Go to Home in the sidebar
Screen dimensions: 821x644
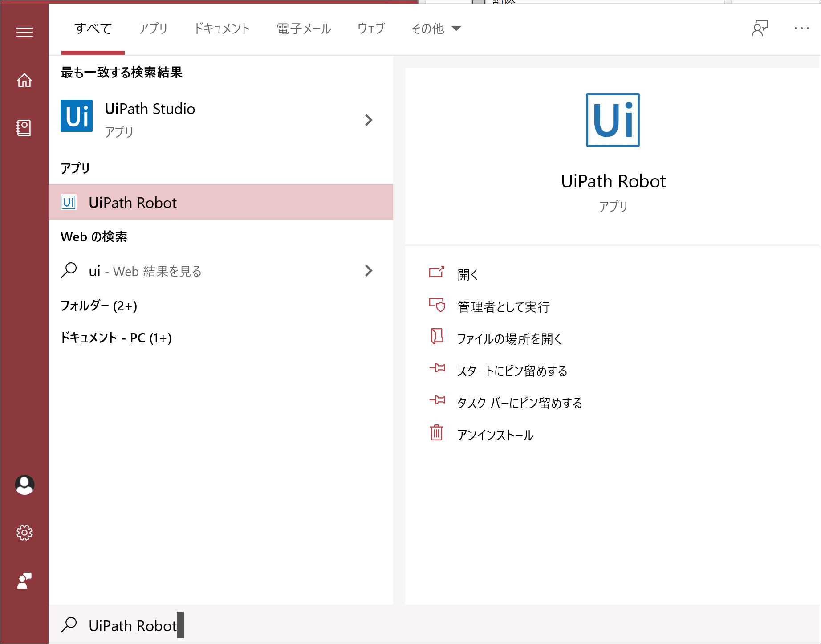(x=24, y=80)
